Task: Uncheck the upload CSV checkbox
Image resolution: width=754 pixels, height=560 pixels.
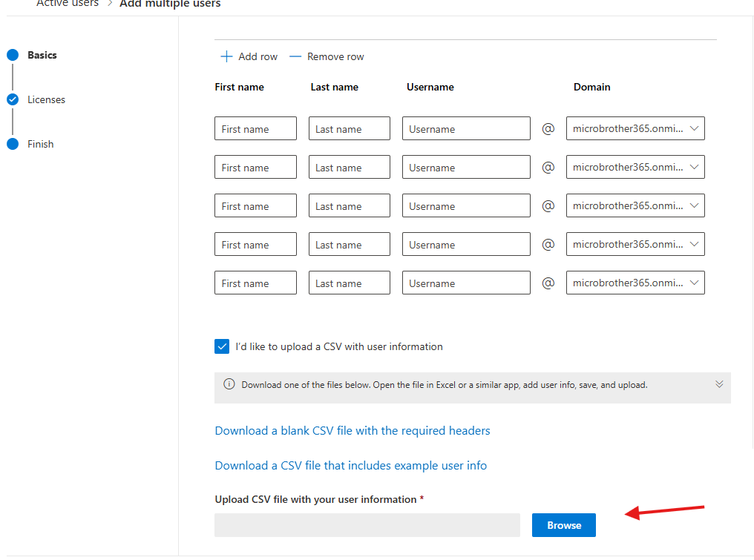Action: pyautogui.click(x=222, y=346)
